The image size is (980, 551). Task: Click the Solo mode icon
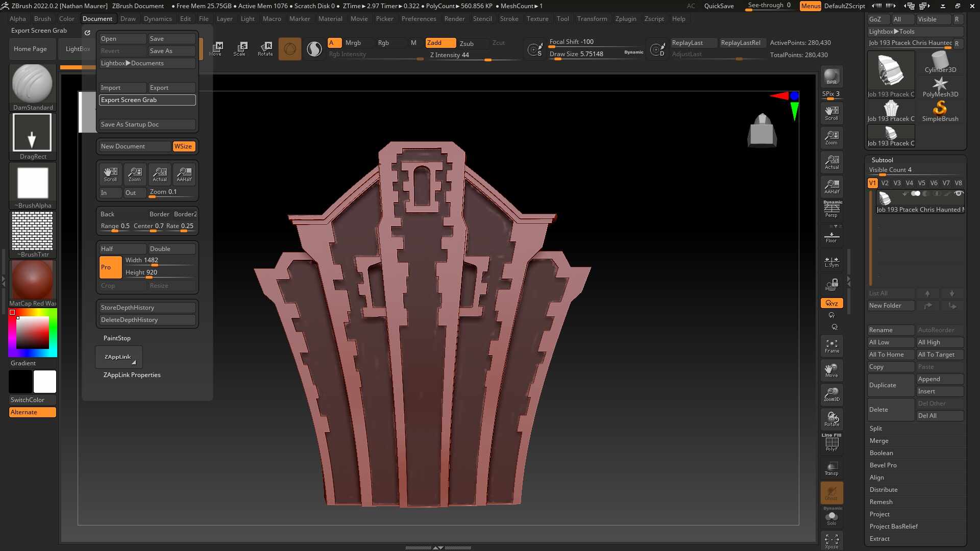click(x=831, y=517)
